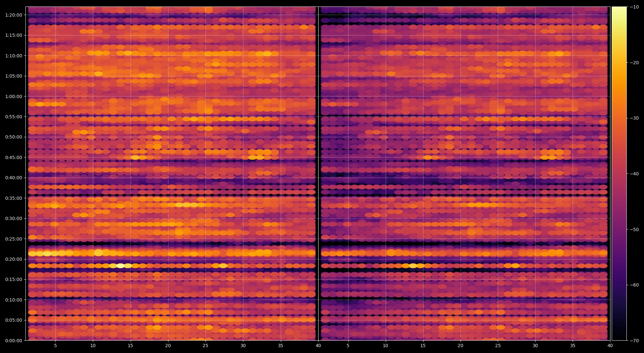Click the 1:10:00 y-axis tick label

pyautogui.click(x=14, y=56)
